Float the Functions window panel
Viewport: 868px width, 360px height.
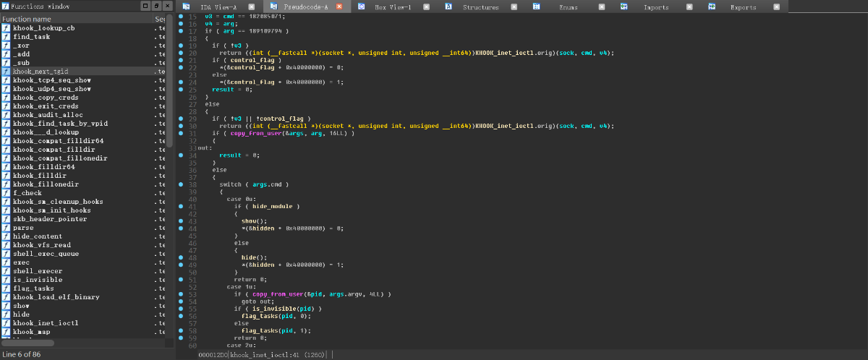pyautogui.click(x=156, y=6)
